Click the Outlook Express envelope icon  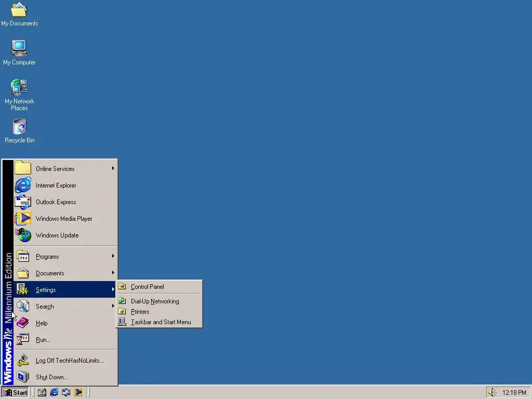[23, 202]
